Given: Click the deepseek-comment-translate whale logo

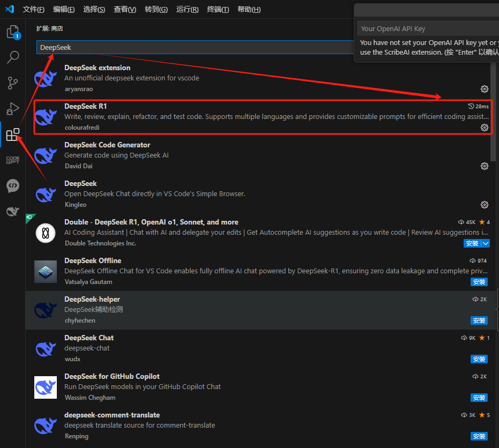Looking at the screenshot, I should (x=46, y=425).
